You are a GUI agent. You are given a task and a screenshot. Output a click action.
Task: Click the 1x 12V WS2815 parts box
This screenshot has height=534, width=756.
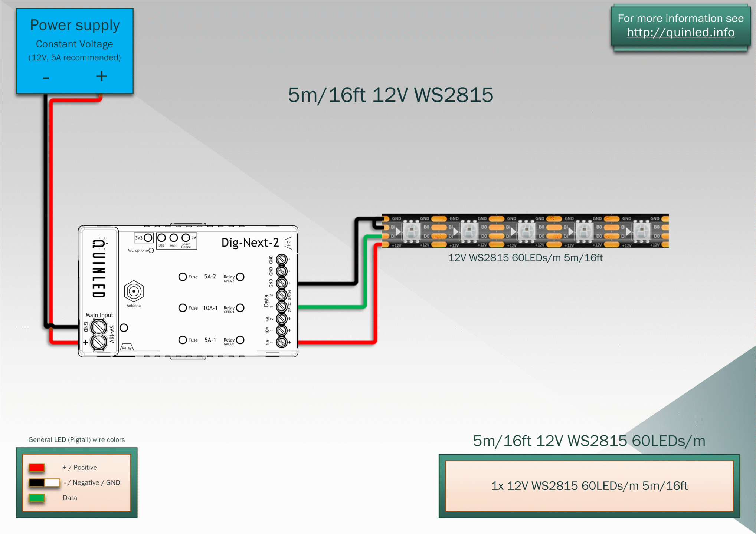pos(589,486)
